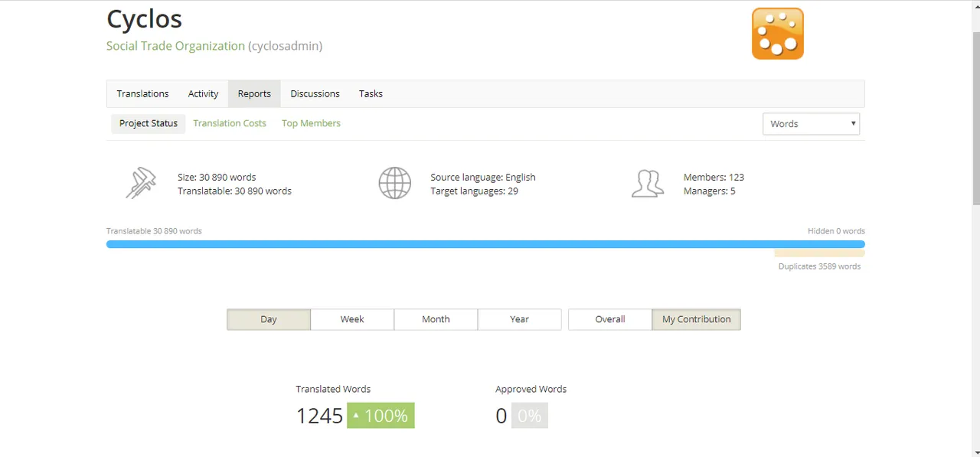This screenshot has height=457, width=980.
Task: Click the 'Duplicates 3589 words' label
Action: coord(819,266)
